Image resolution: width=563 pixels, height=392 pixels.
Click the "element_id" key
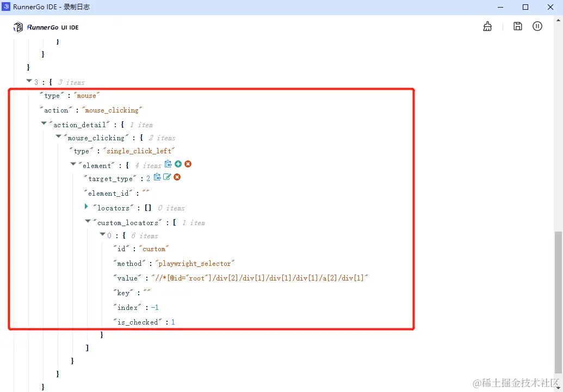point(108,193)
